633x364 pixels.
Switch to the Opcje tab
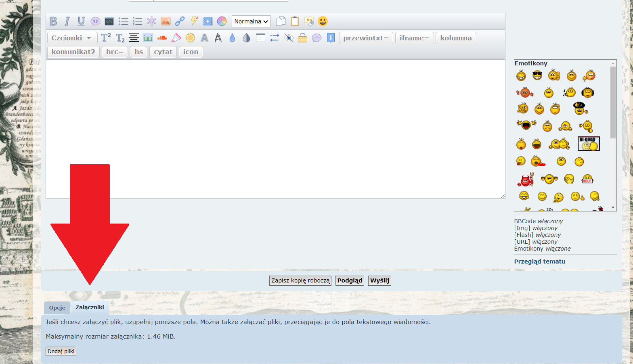57,308
